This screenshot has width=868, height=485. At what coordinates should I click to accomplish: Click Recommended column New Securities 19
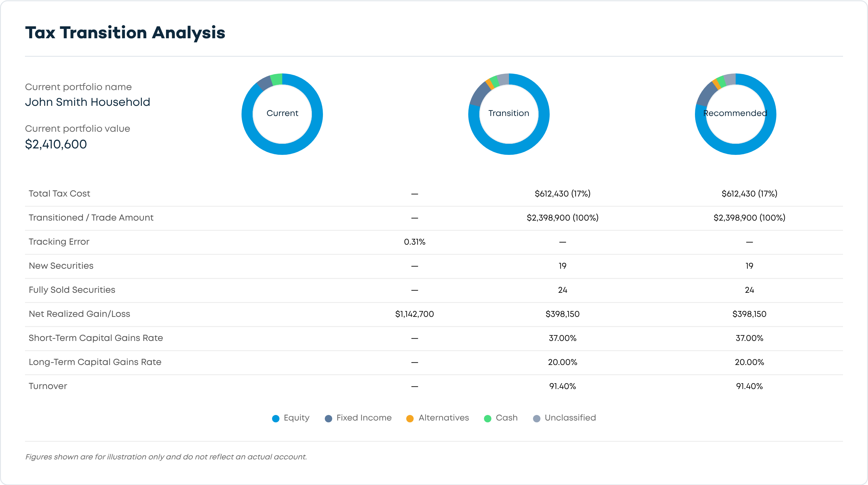tap(749, 266)
